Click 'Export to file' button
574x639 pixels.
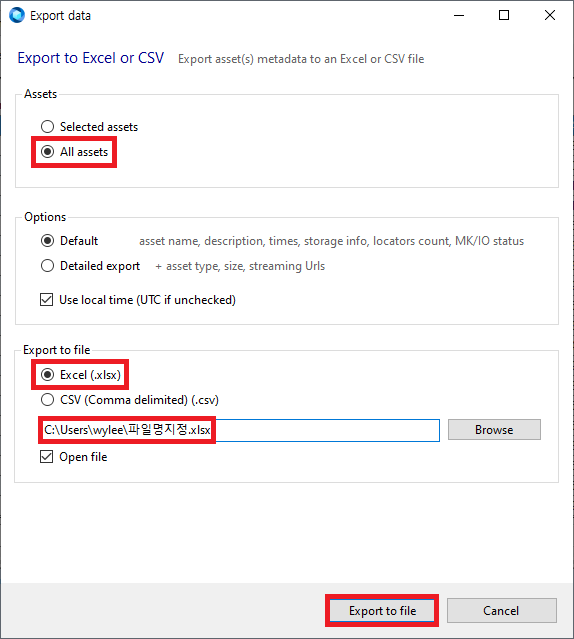pyautogui.click(x=382, y=610)
